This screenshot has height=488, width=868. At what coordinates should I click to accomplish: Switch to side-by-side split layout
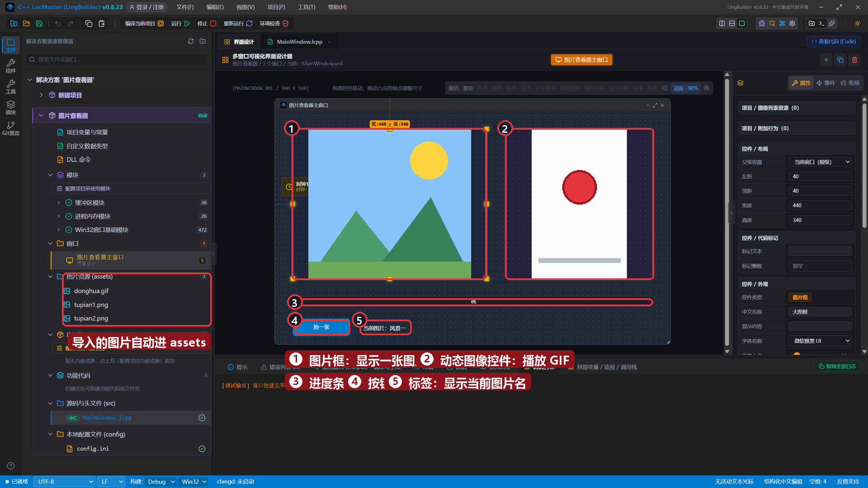pos(722,23)
